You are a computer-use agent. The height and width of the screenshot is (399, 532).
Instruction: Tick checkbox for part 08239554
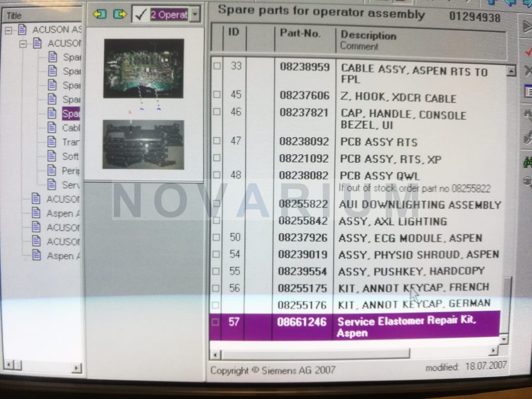point(216,271)
